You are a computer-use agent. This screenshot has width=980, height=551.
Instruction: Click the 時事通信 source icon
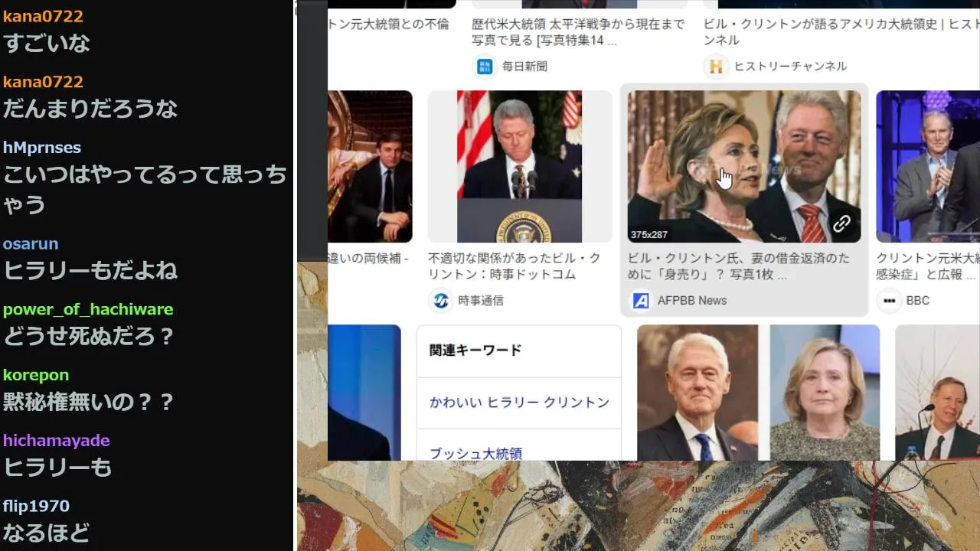pos(440,301)
